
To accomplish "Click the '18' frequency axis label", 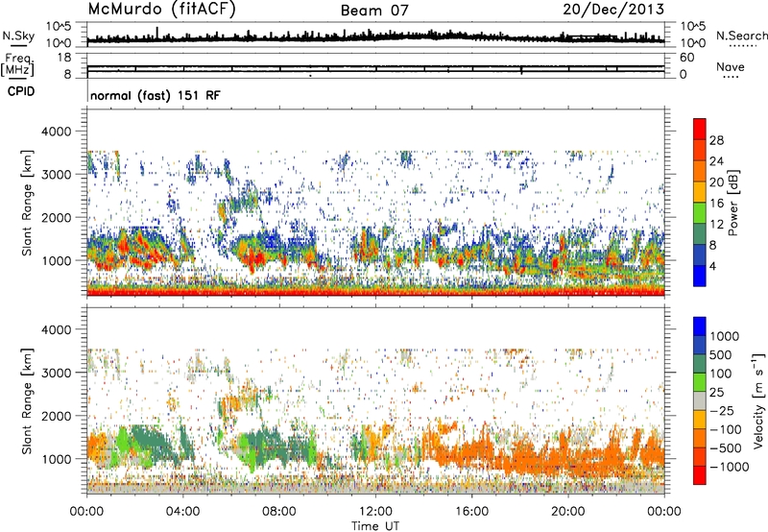I will tap(64, 58).
